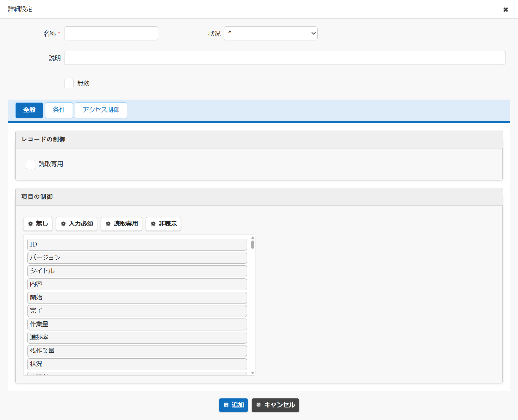The image size is (518, 420).
Task: Click the item list scrollbar thumb
Action: coord(253,245)
